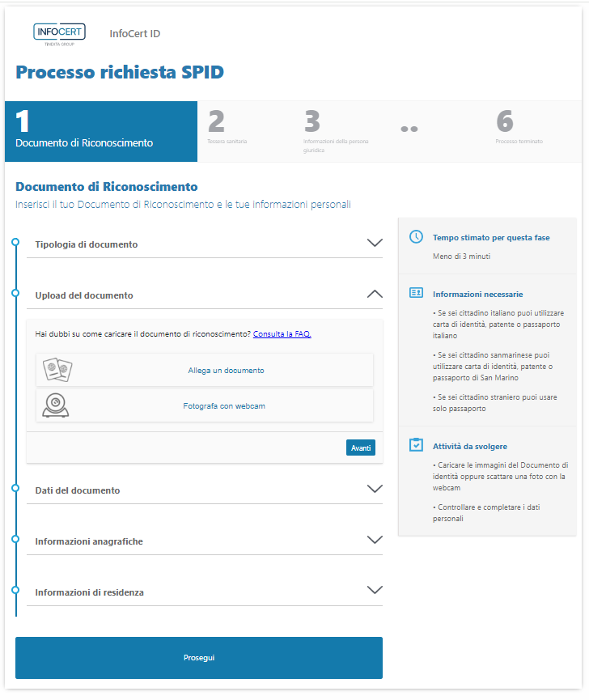Select step 1 Documento di Riconoscimento
This screenshot has width=589, height=700.
click(x=101, y=131)
